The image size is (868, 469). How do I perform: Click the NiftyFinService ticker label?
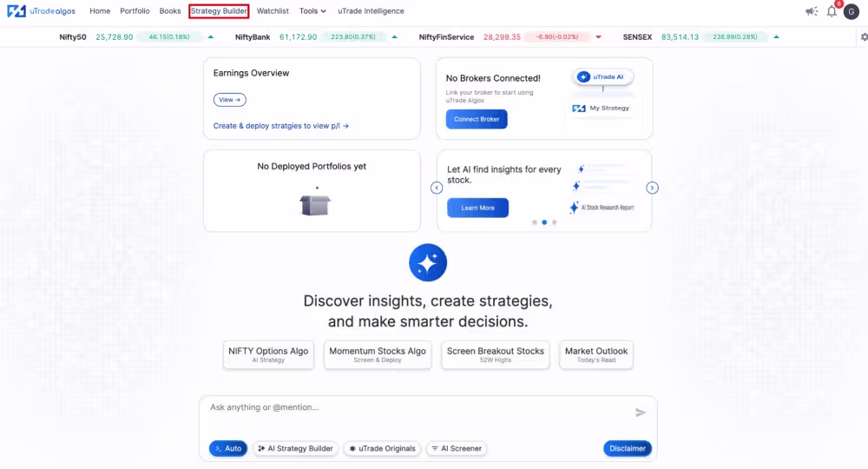446,37
